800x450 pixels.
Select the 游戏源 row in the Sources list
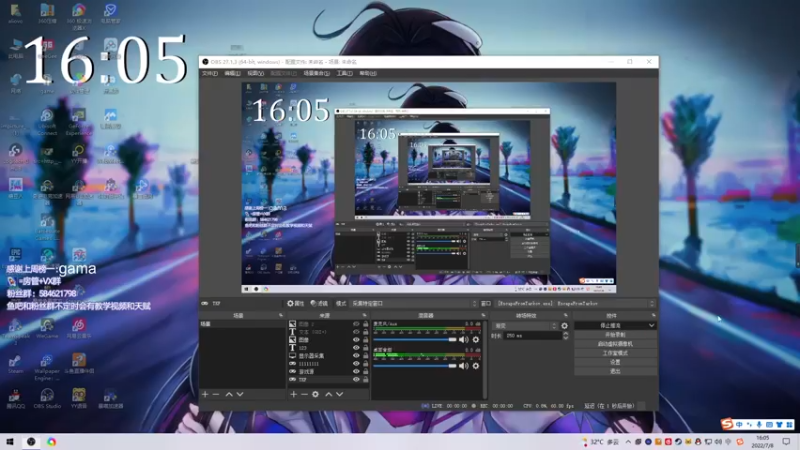(329, 371)
